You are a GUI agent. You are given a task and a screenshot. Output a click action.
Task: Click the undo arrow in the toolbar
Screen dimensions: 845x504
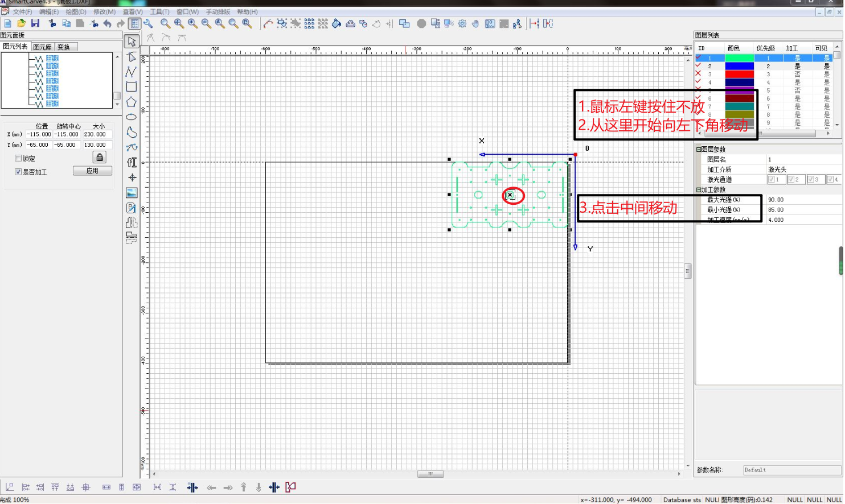click(107, 23)
